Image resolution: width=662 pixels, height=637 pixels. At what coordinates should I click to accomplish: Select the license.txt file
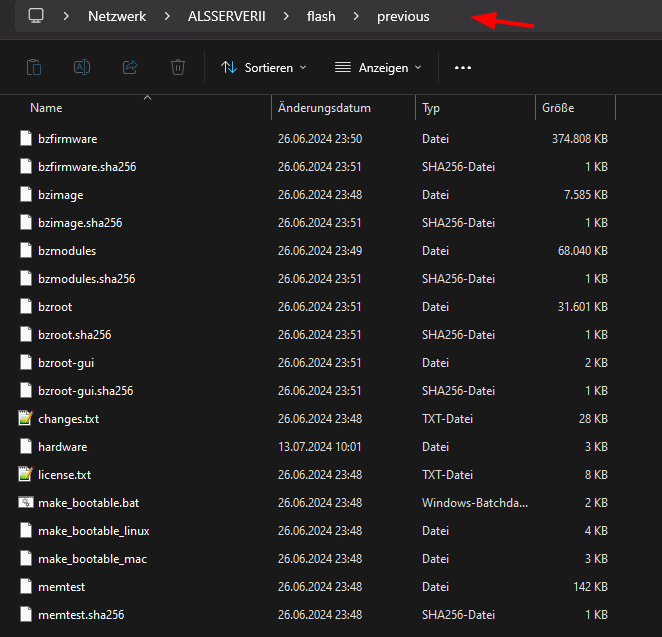(65, 475)
